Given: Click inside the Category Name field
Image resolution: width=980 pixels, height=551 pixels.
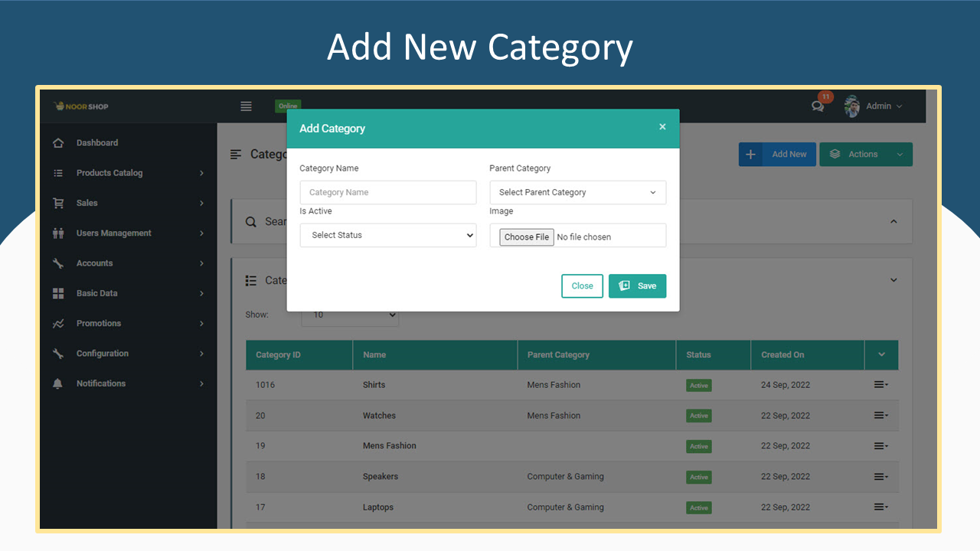Looking at the screenshot, I should (x=387, y=192).
